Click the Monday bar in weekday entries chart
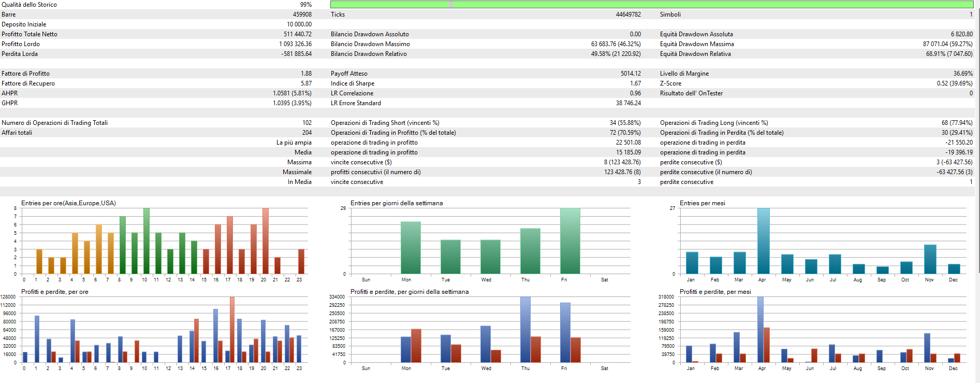This screenshot has width=980, height=383. pyautogui.click(x=411, y=248)
